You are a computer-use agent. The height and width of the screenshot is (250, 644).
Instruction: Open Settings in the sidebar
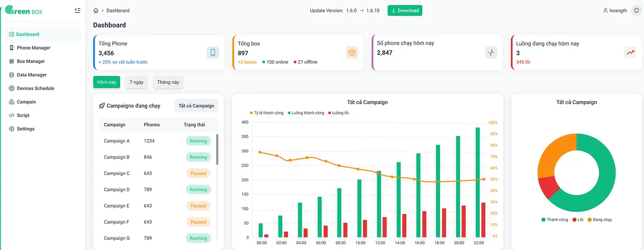42,129
